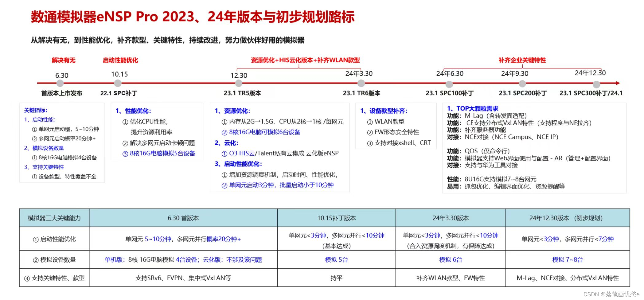
Task: Click the red label 资源优化+HIS云化版本+补齐WLAN款型
Action: tap(305, 60)
